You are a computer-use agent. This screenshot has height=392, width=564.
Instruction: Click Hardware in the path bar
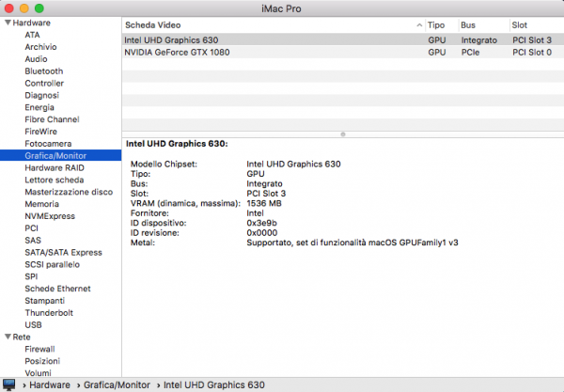point(50,384)
